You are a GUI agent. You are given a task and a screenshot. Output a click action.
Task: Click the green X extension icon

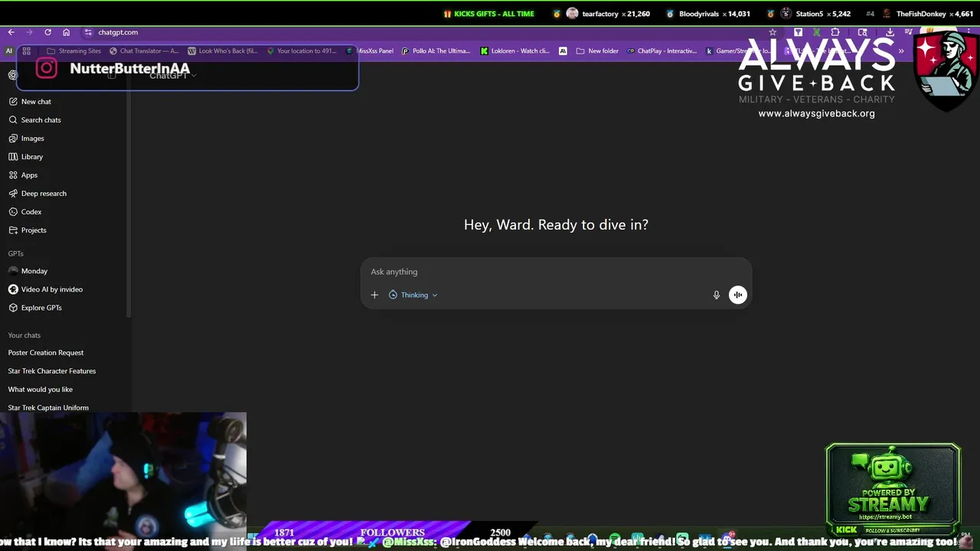(817, 32)
